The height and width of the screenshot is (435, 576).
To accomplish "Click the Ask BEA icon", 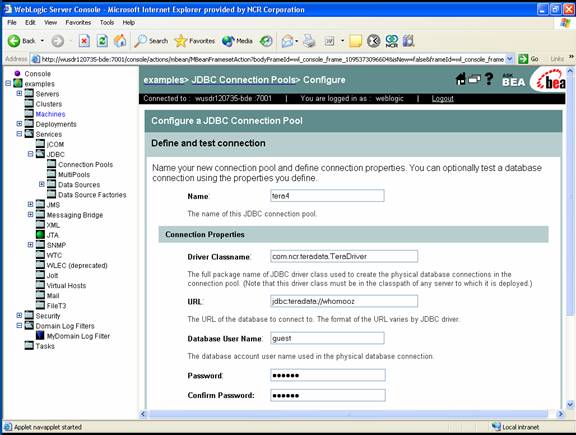I will click(x=513, y=80).
